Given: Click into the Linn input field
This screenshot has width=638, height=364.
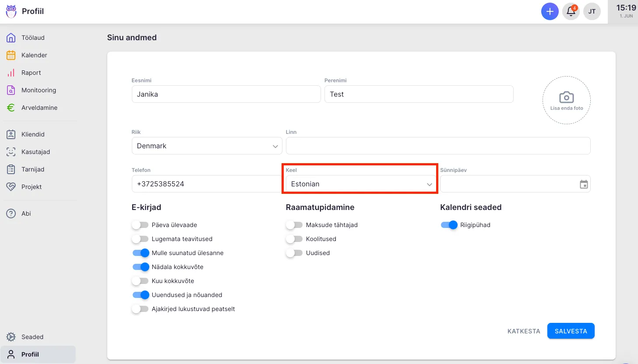Looking at the screenshot, I should [x=438, y=146].
